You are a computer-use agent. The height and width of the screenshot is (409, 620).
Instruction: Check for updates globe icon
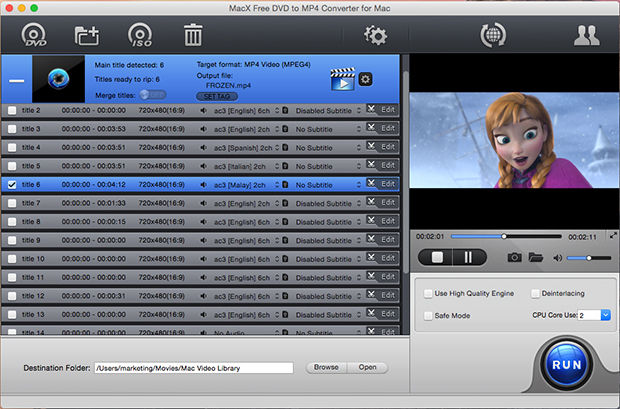click(x=493, y=35)
